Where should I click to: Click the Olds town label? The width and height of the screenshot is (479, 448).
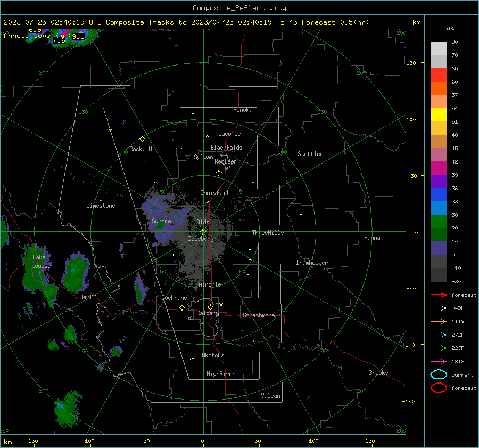click(x=203, y=222)
